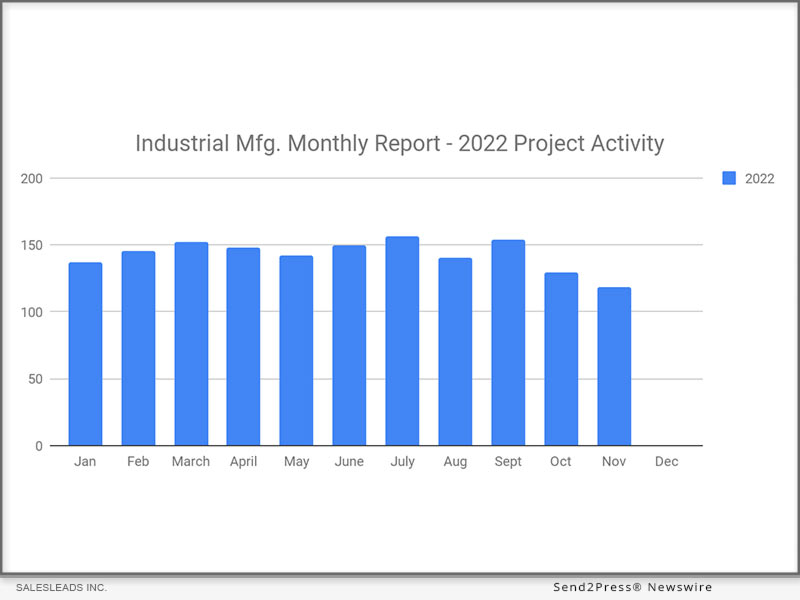The height and width of the screenshot is (600, 800).
Task: Select the Oct bar
Action: click(x=561, y=359)
